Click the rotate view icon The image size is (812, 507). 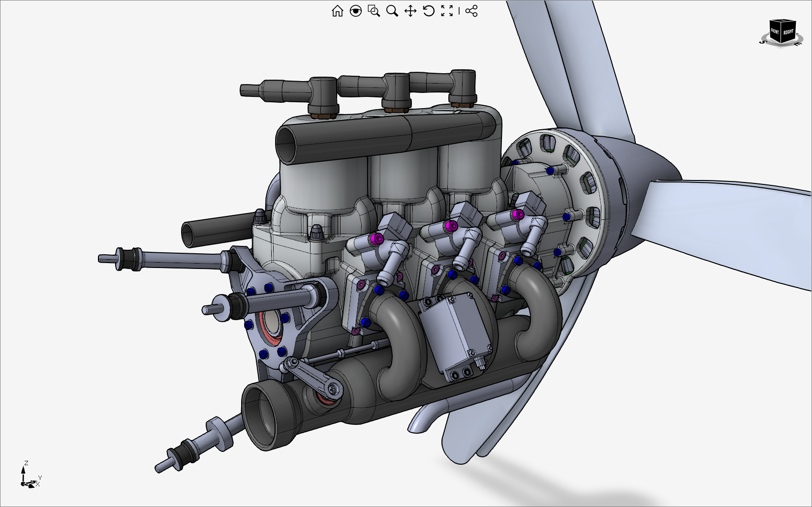tap(429, 11)
